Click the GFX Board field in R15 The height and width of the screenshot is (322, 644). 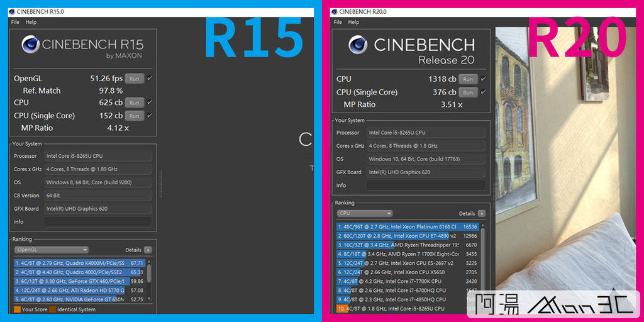[97, 209]
